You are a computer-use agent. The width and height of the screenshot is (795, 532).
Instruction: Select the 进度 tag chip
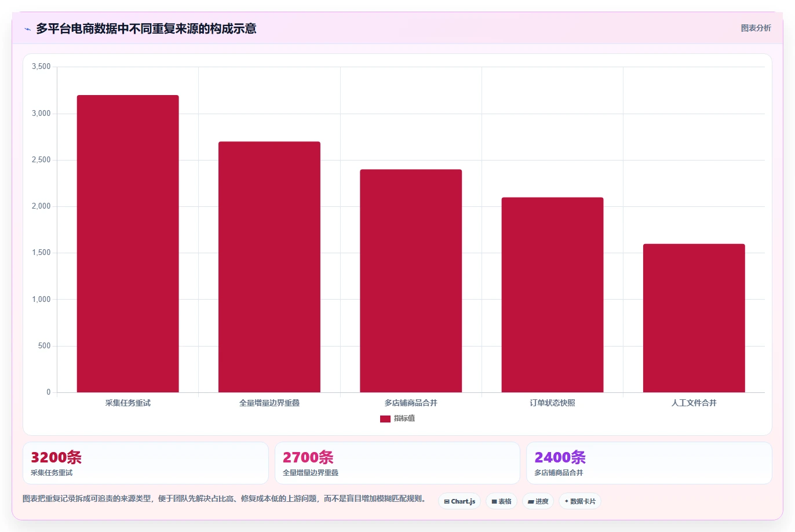[538, 501]
